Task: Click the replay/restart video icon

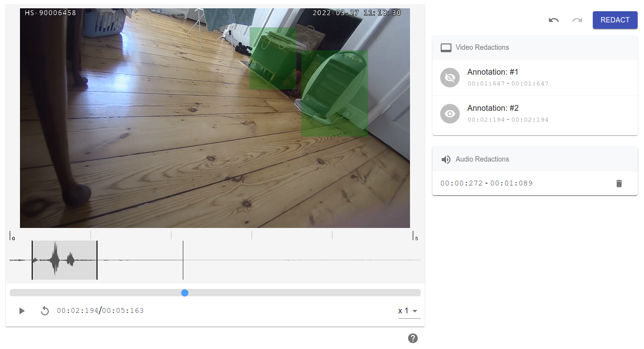Action: [x=45, y=311]
